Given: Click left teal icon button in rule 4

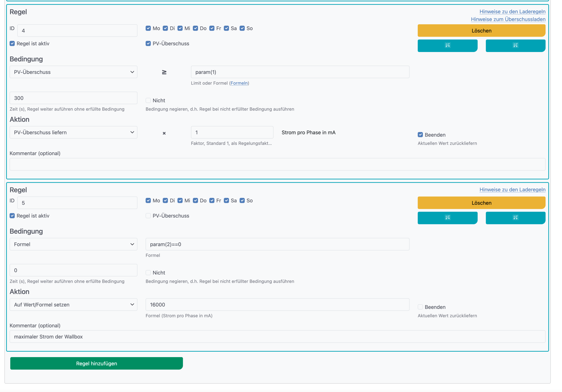Looking at the screenshot, I should (447, 45).
